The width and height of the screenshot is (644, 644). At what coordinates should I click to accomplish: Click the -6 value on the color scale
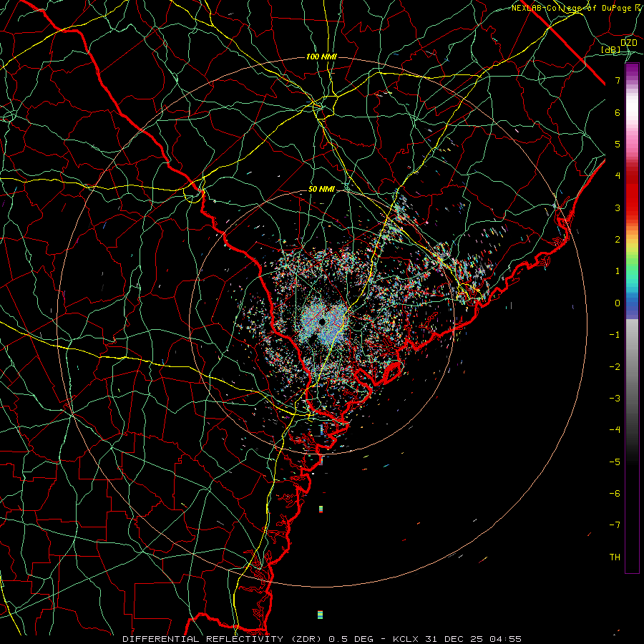point(615,493)
